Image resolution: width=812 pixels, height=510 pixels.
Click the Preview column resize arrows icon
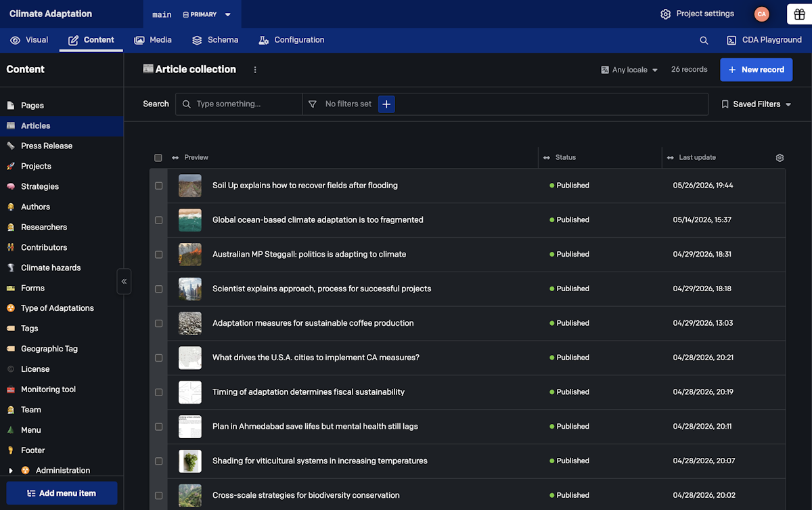coord(175,158)
